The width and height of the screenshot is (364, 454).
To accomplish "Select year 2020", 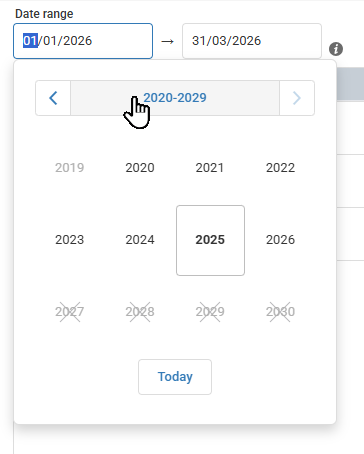I will (140, 168).
